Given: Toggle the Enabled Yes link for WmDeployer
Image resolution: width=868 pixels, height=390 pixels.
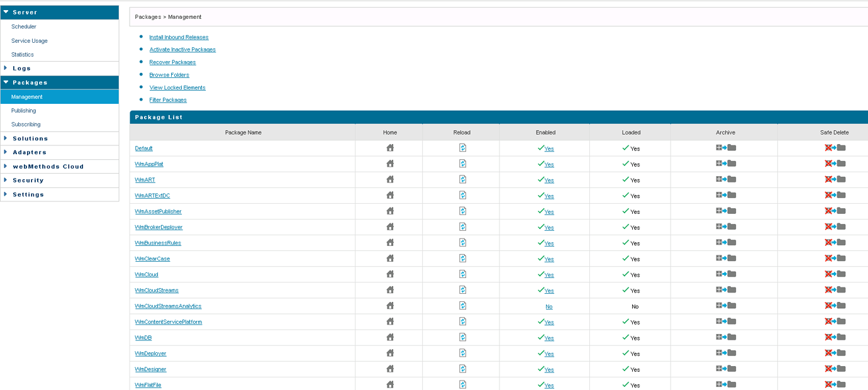Looking at the screenshot, I should point(549,354).
